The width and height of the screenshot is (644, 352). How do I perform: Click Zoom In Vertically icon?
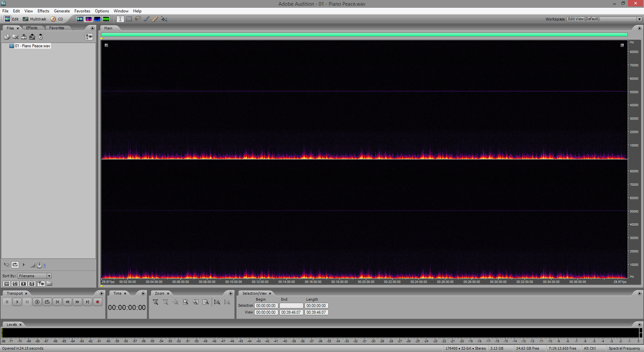pyautogui.click(x=217, y=302)
